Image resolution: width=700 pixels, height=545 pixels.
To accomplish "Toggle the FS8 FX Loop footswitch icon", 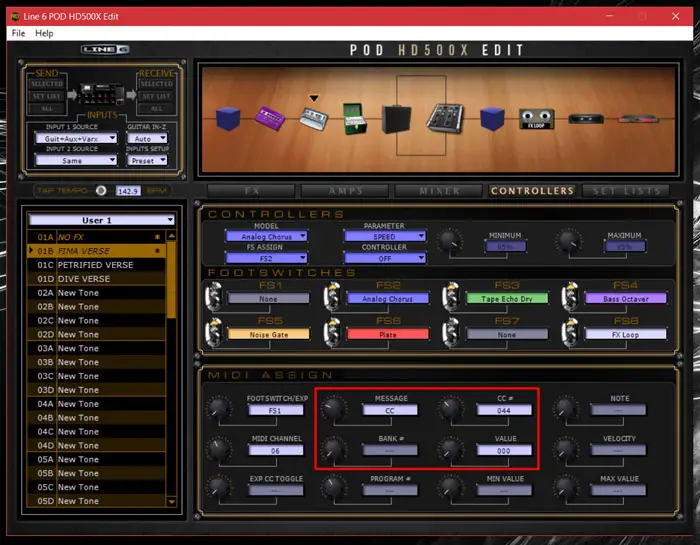I will (571, 332).
